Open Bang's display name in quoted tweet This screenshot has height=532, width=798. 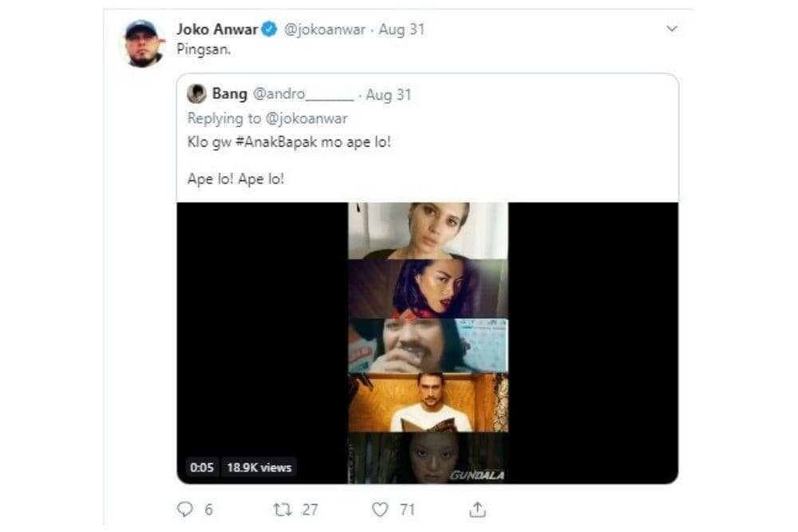(x=230, y=94)
